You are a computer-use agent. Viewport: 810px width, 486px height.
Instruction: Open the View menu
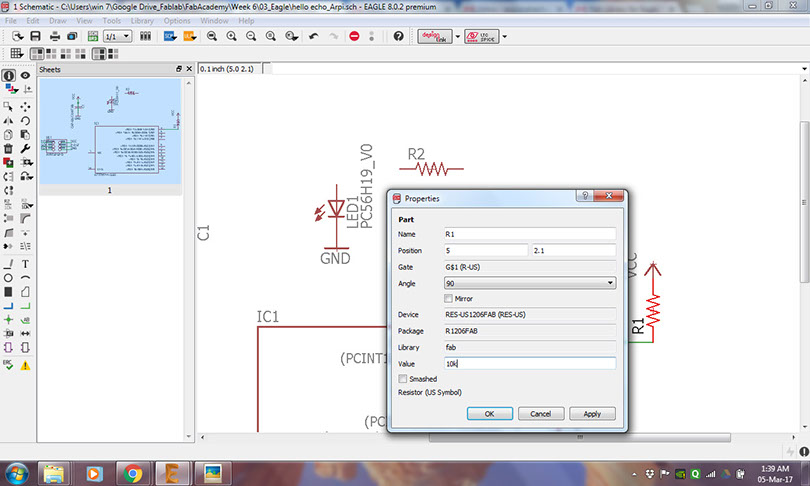(x=84, y=21)
